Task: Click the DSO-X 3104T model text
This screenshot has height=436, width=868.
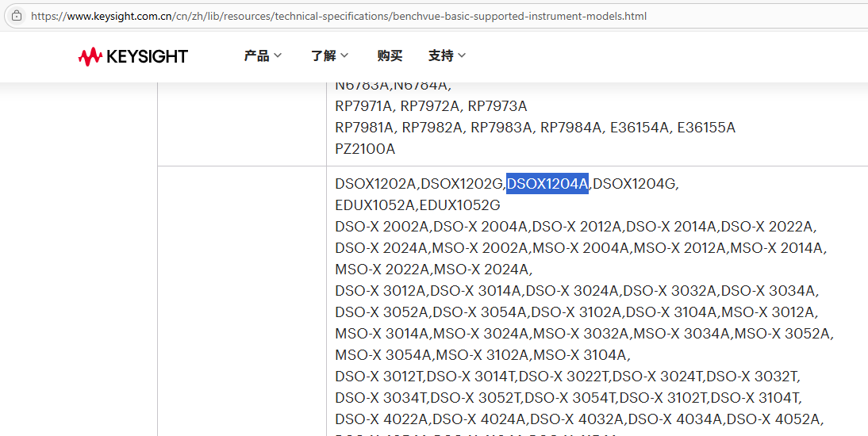Action: [754, 400]
